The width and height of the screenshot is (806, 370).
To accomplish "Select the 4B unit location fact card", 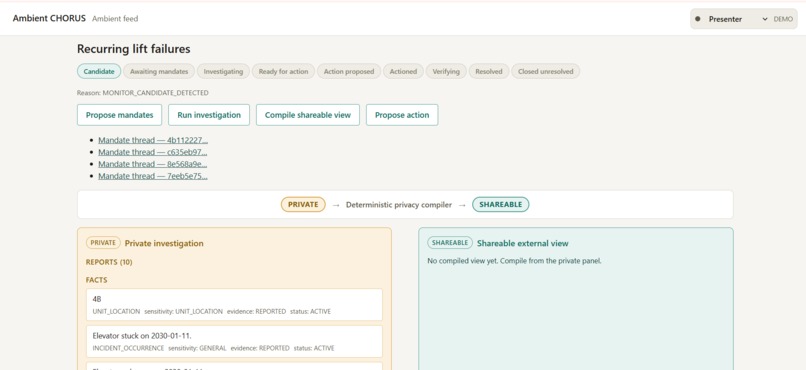I will [x=234, y=305].
